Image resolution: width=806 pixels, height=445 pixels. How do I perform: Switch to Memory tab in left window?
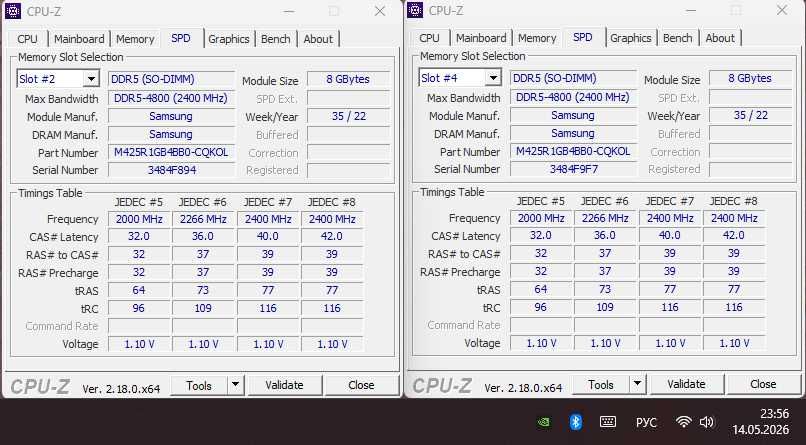pyautogui.click(x=135, y=39)
